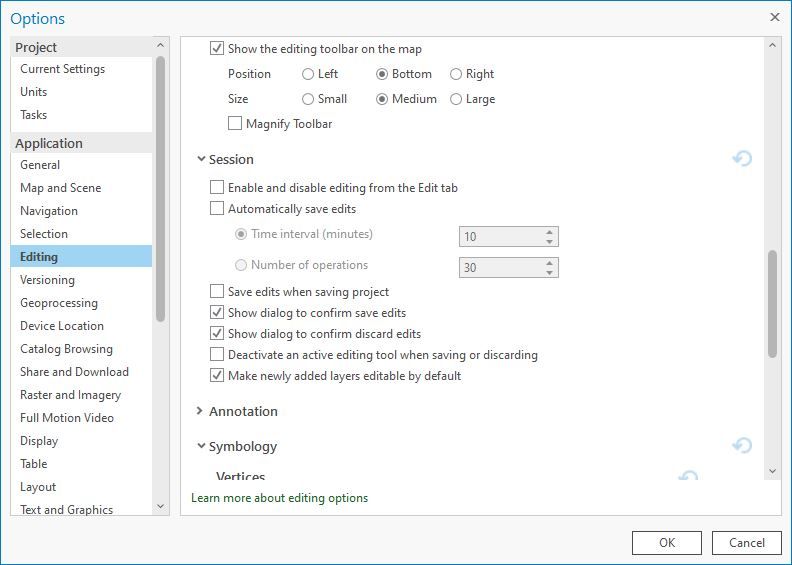Screen dimensions: 792x565
Task: Click the settings pane scroll up arrow
Action: (x=772, y=45)
